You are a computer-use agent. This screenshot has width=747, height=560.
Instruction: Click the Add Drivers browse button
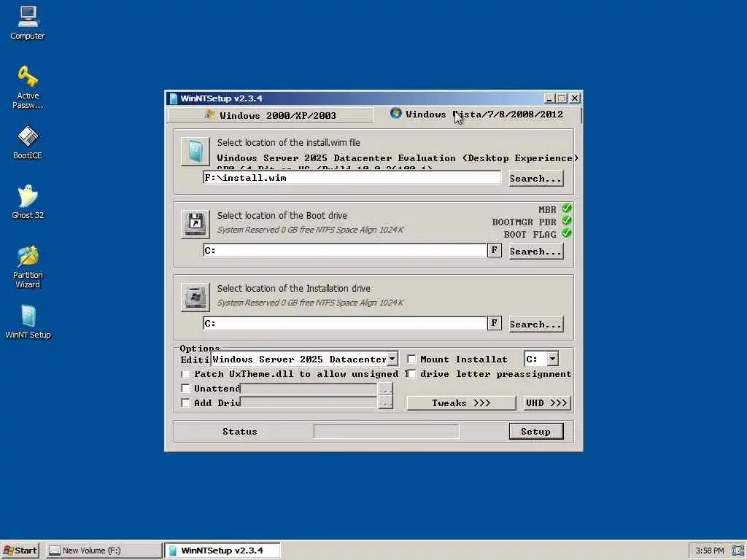tap(385, 402)
